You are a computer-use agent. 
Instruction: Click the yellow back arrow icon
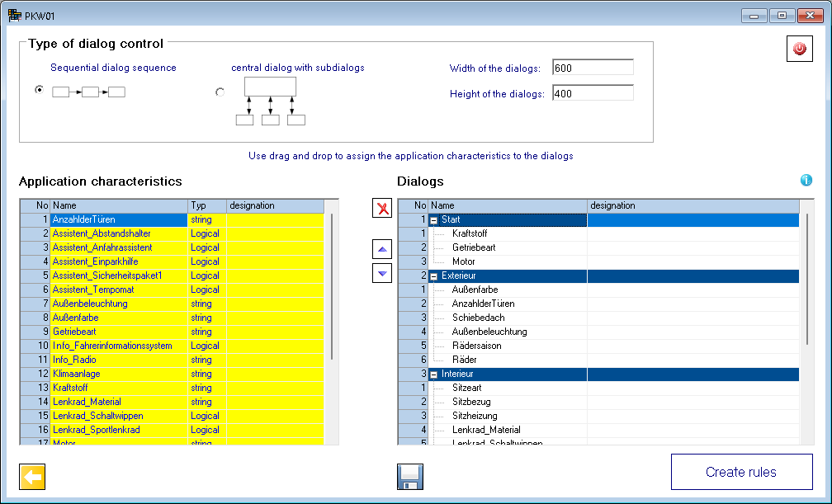32,476
